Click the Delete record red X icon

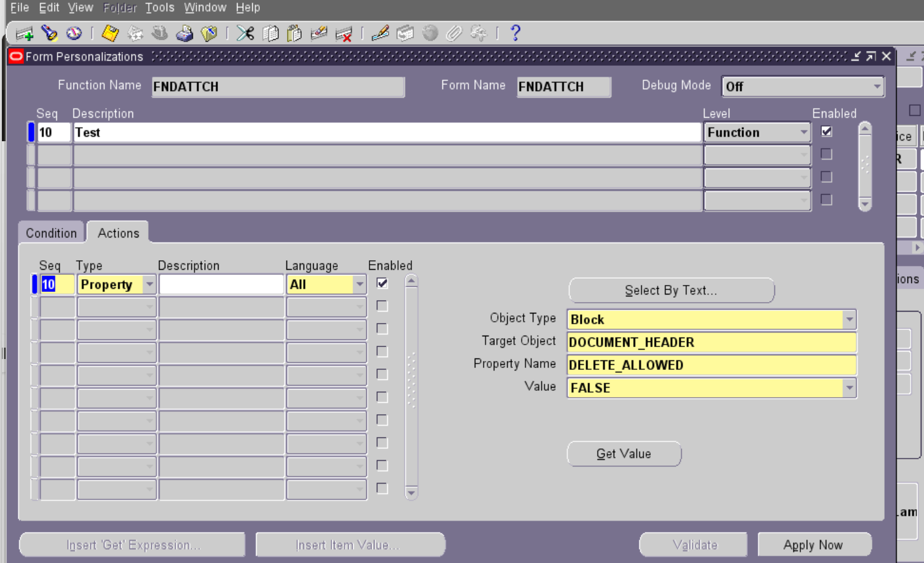[x=344, y=34]
